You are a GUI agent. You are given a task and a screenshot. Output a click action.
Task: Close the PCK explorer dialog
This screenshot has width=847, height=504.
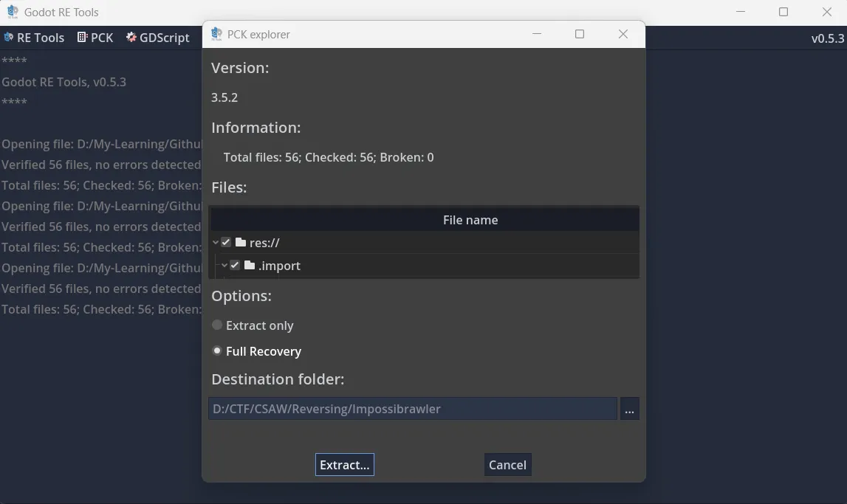click(x=623, y=34)
